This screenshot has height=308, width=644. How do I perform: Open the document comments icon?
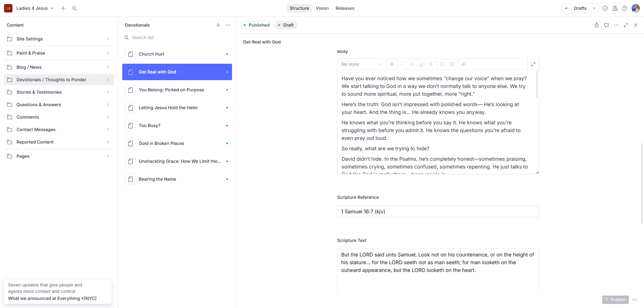pos(606,25)
